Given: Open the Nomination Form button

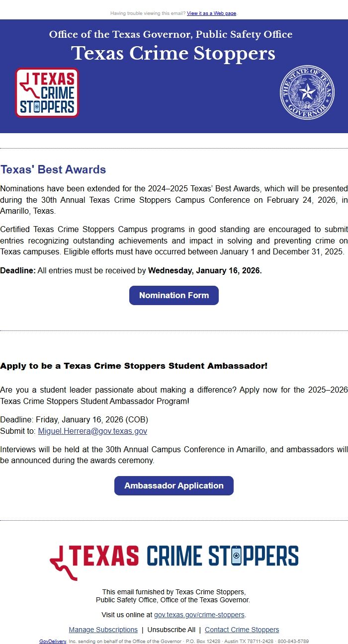Looking at the screenshot, I should pos(174,295).
